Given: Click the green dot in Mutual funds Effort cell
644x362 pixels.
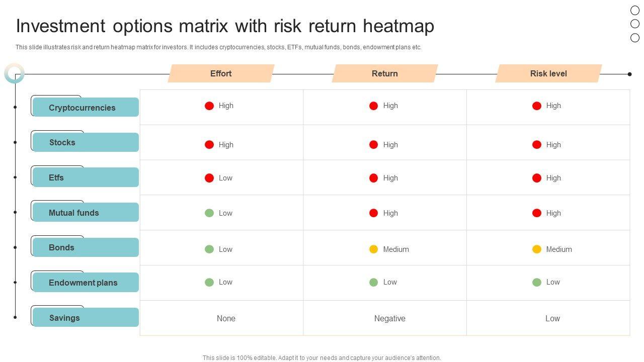Looking at the screenshot, I should click(209, 213).
